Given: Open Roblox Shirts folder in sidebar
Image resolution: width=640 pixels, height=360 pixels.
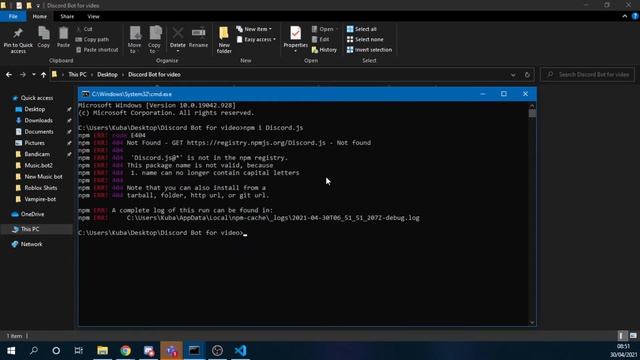Looking at the screenshot, I should (x=40, y=188).
